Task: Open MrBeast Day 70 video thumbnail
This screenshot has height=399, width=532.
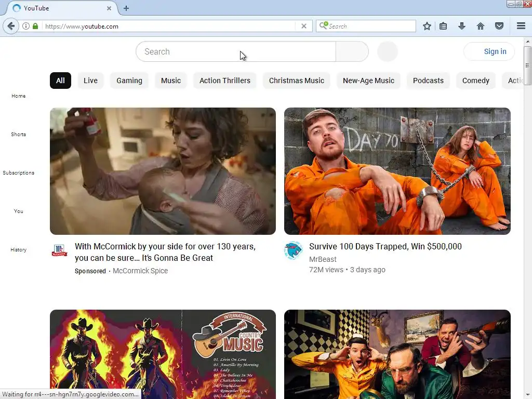Action: click(397, 171)
